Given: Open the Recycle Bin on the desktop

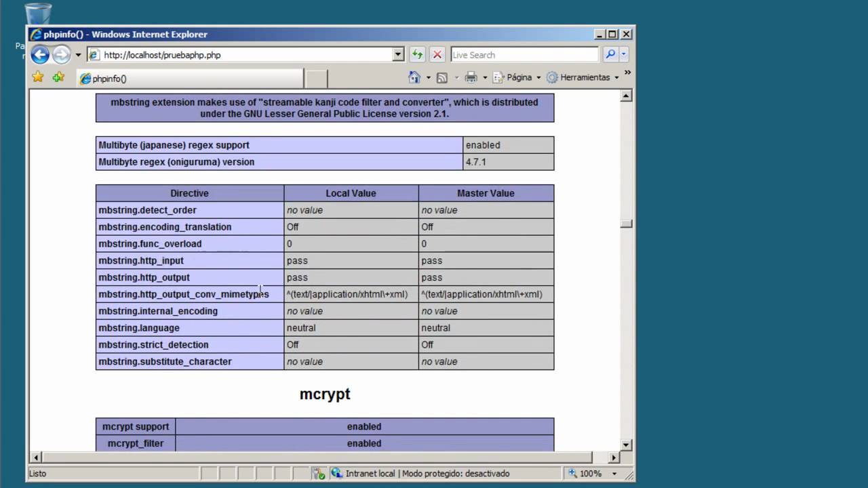Looking at the screenshot, I should tap(37, 15).
